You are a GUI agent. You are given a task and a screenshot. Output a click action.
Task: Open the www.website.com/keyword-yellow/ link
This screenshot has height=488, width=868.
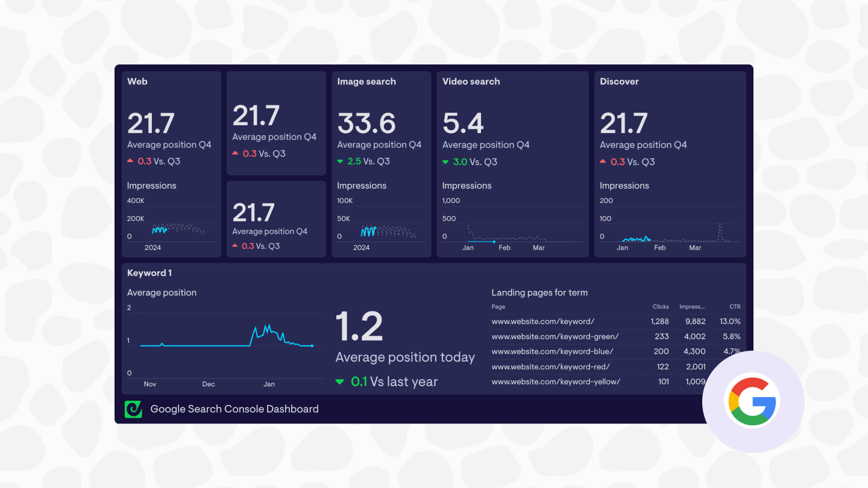(x=556, y=381)
